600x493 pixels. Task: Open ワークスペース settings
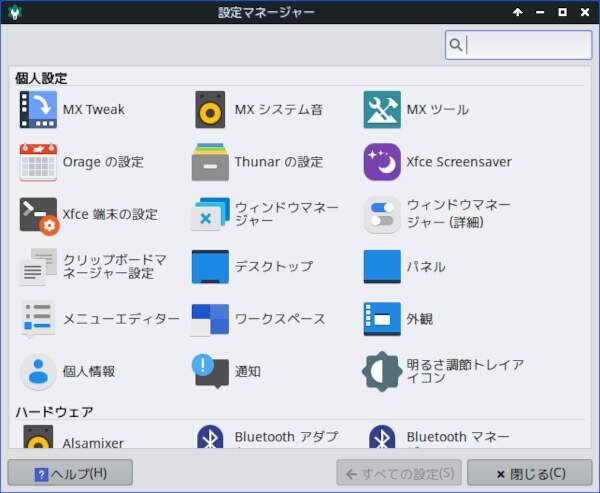click(210, 319)
